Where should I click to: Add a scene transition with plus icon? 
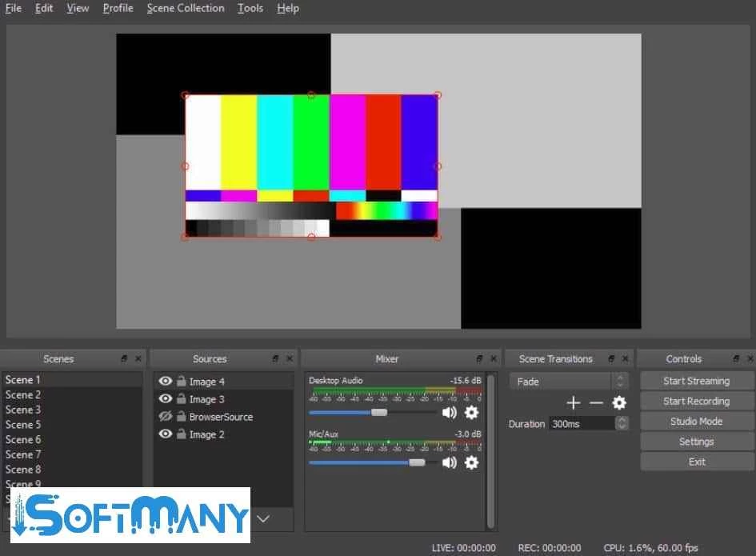click(x=573, y=403)
